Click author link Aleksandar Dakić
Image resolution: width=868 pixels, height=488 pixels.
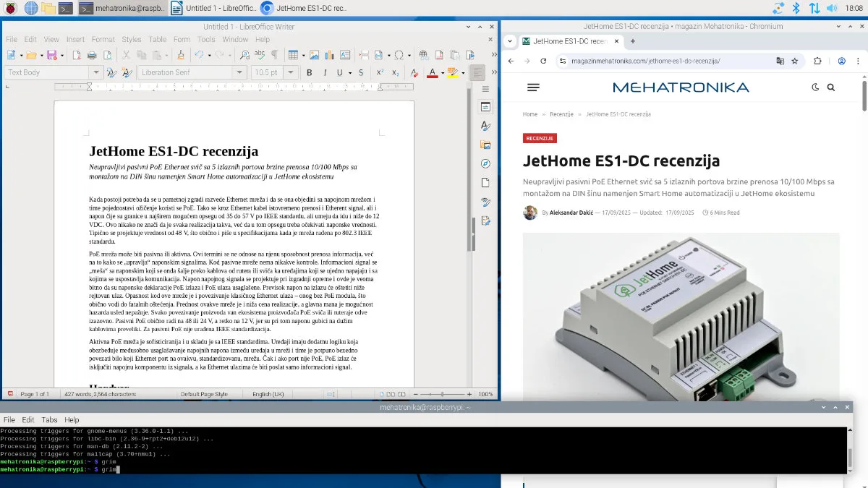pos(572,213)
